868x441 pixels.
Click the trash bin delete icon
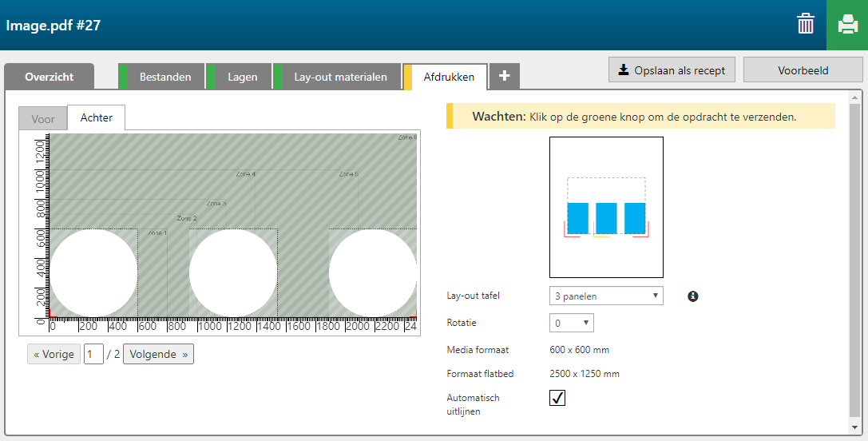point(806,25)
